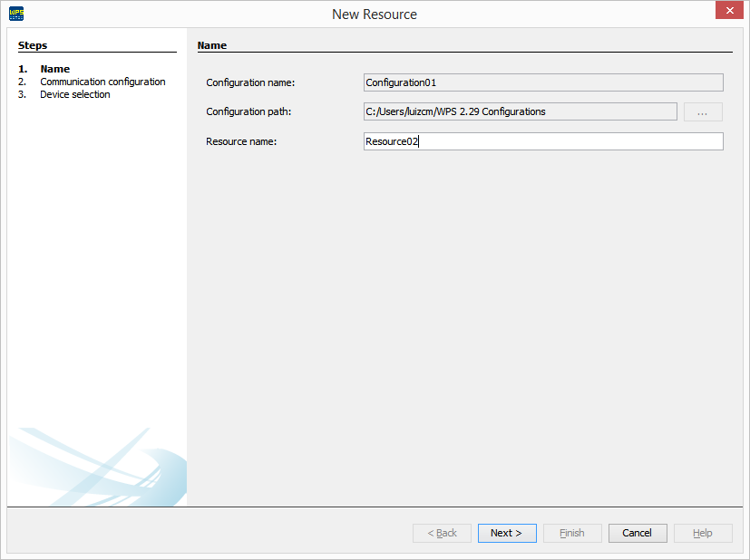Select step 1, Name
This screenshot has width=750, height=560.
pos(54,68)
